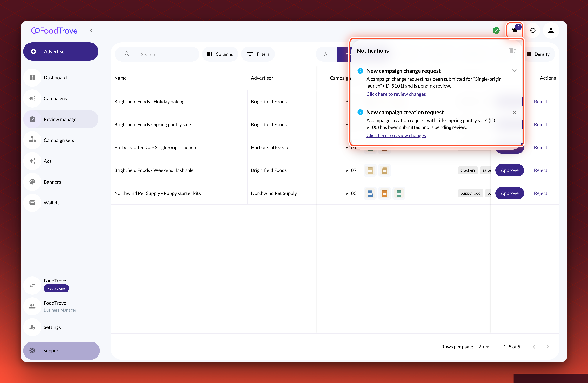Open Dashboard from the sidebar
588x383 pixels.
[x=61, y=78]
